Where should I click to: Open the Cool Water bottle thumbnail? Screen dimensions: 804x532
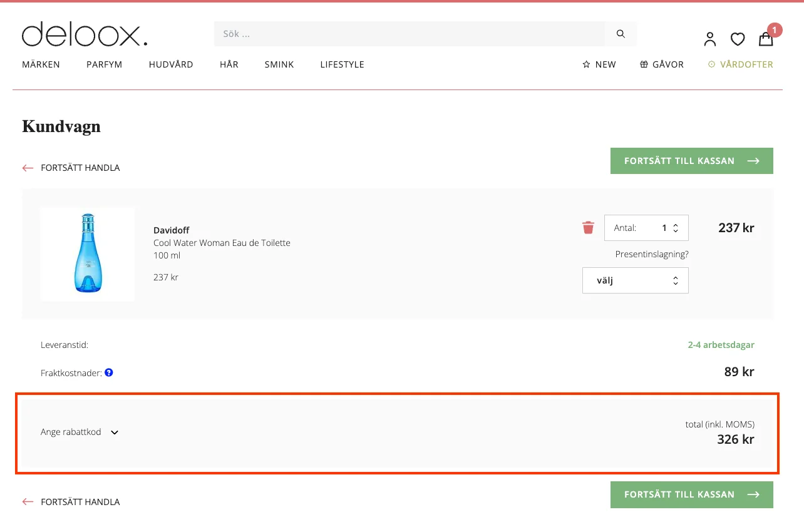(x=88, y=254)
